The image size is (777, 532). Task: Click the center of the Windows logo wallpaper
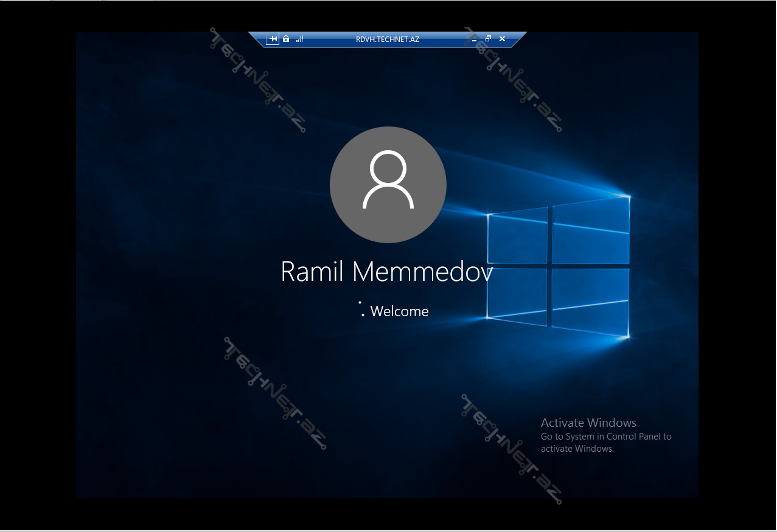[x=551, y=266]
